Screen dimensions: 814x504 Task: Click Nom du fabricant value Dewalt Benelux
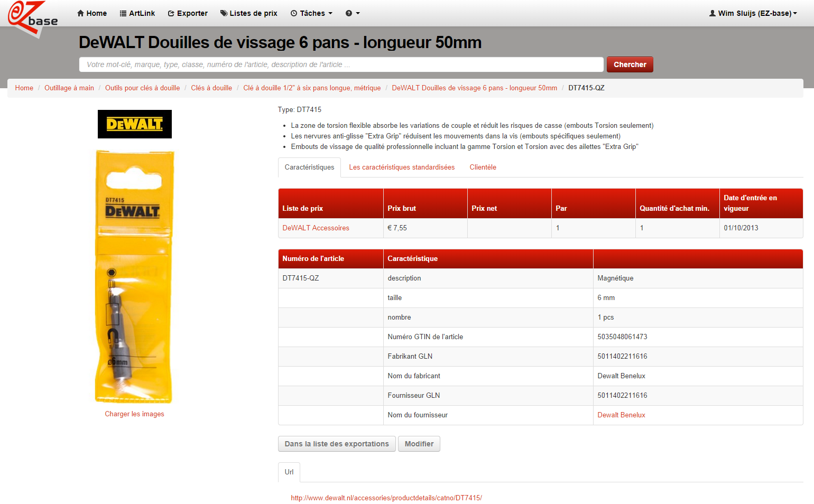click(x=622, y=376)
